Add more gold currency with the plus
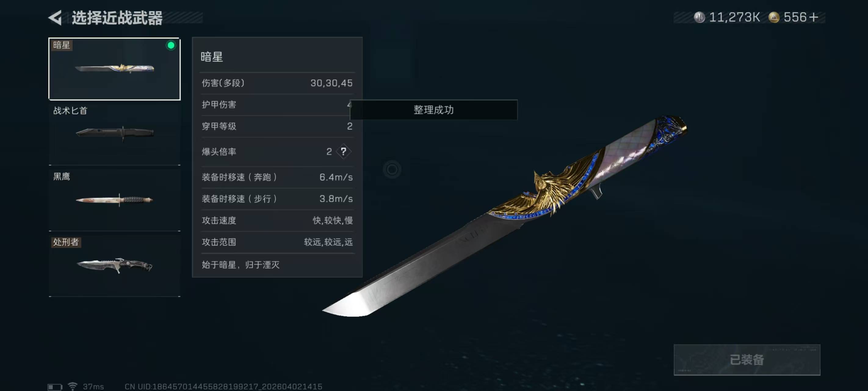Viewport: 868px width, 391px height. point(813,17)
